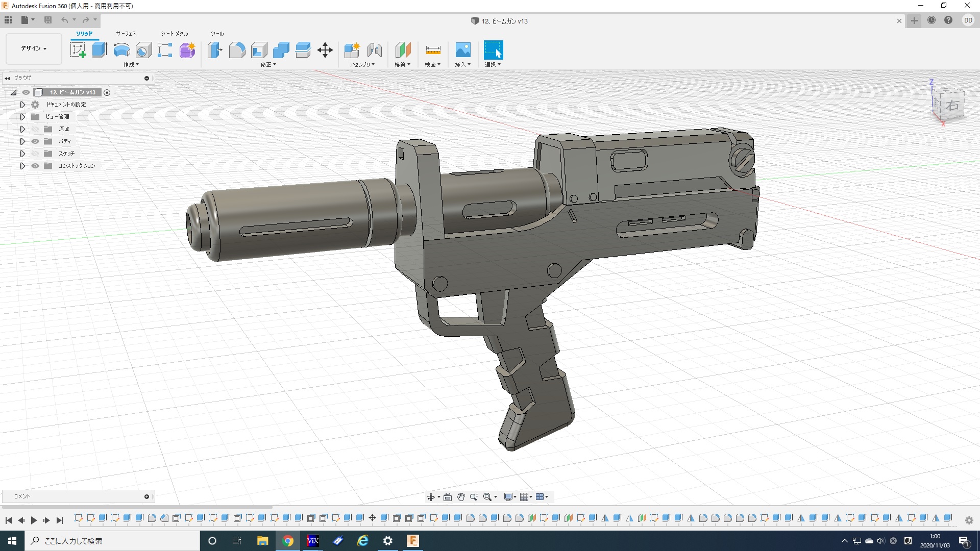The image size is (980, 551).
Task: Click the ViewCube 右 face
Action: tap(951, 106)
